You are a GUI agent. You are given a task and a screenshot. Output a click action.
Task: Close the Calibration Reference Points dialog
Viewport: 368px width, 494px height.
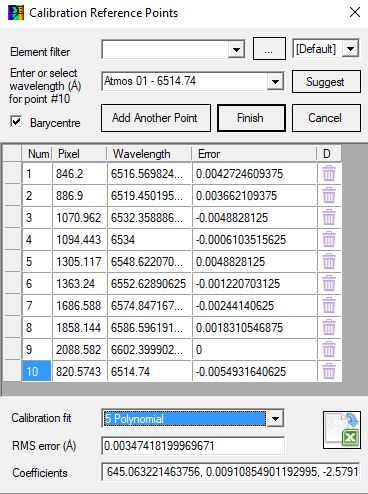pos(355,13)
